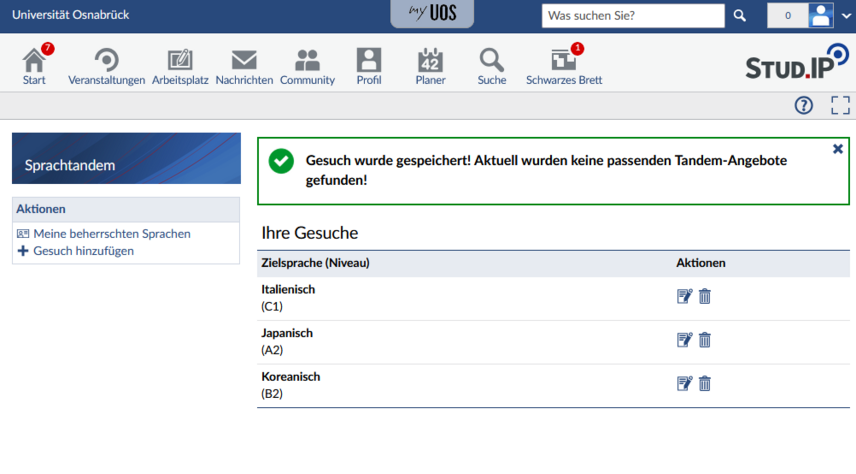Open the help question mark icon
Image resolution: width=856 pixels, height=474 pixels.
click(803, 106)
